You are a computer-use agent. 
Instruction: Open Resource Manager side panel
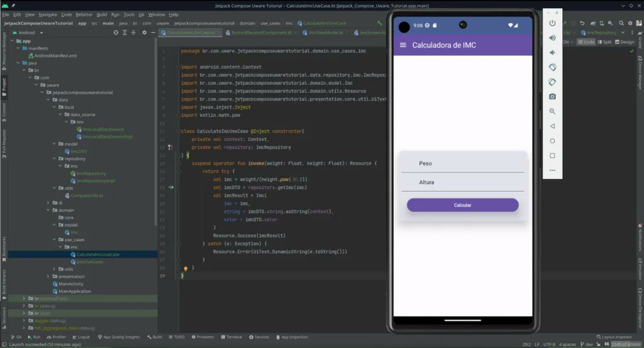[x=4, y=50]
